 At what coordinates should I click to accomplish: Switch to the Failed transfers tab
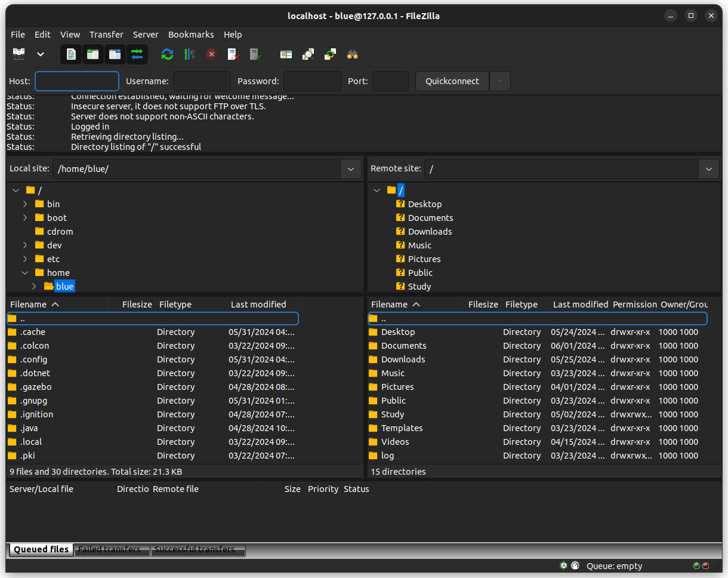pyautogui.click(x=112, y=550)
